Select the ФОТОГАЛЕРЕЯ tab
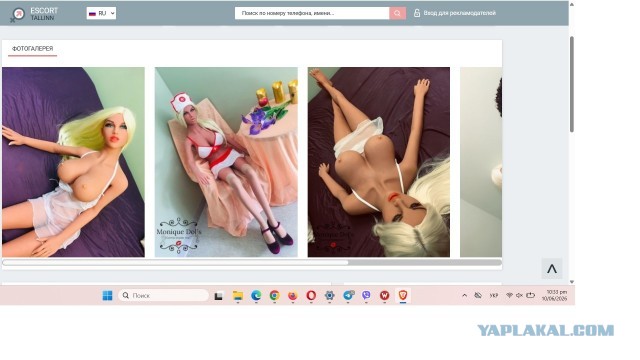The height and width of the screenshot is (360, 640). [33, 49]
